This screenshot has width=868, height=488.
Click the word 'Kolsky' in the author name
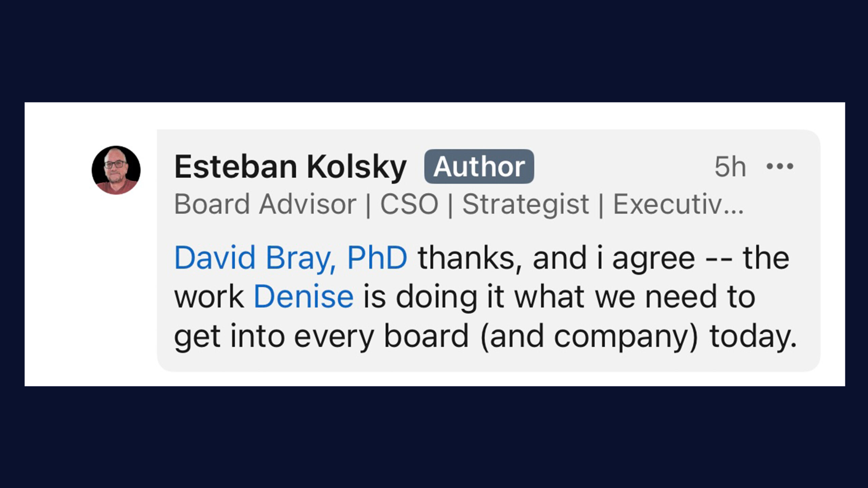(x=356, y=167)
